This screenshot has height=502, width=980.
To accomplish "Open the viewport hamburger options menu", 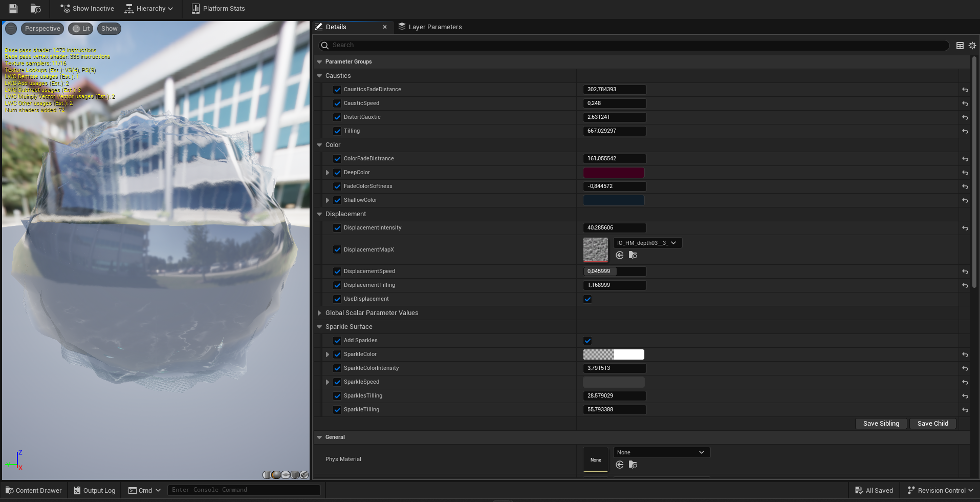I will (x=11, y=29).
